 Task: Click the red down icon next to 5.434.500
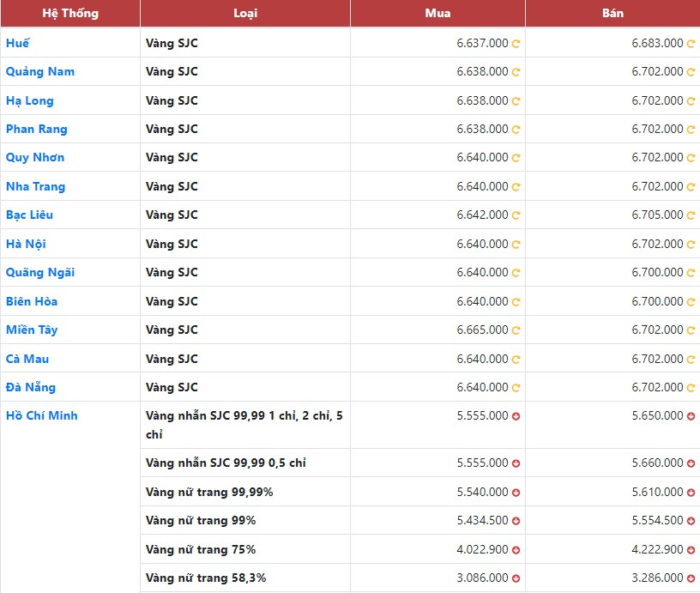(516, 521)
